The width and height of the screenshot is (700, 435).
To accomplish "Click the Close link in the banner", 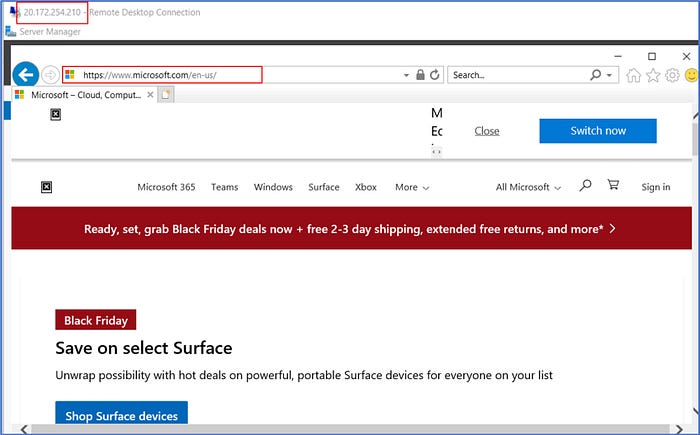I will point(487,131).
